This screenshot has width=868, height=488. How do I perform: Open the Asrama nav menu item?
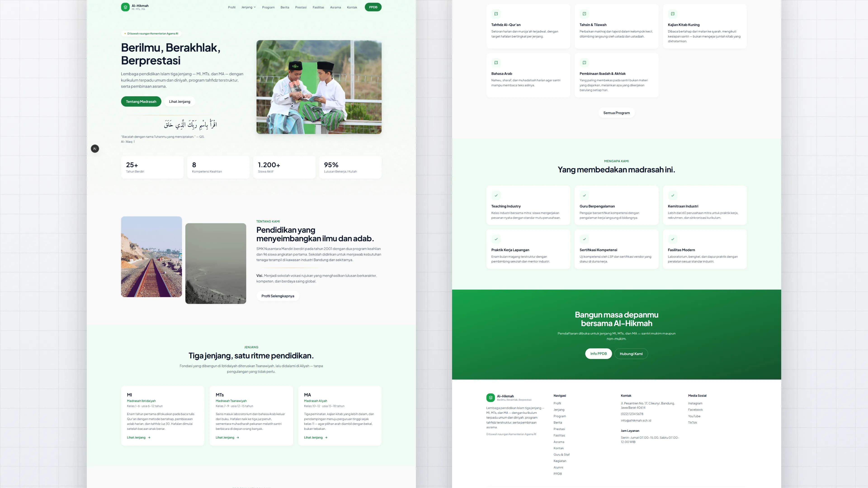point(335,7)
